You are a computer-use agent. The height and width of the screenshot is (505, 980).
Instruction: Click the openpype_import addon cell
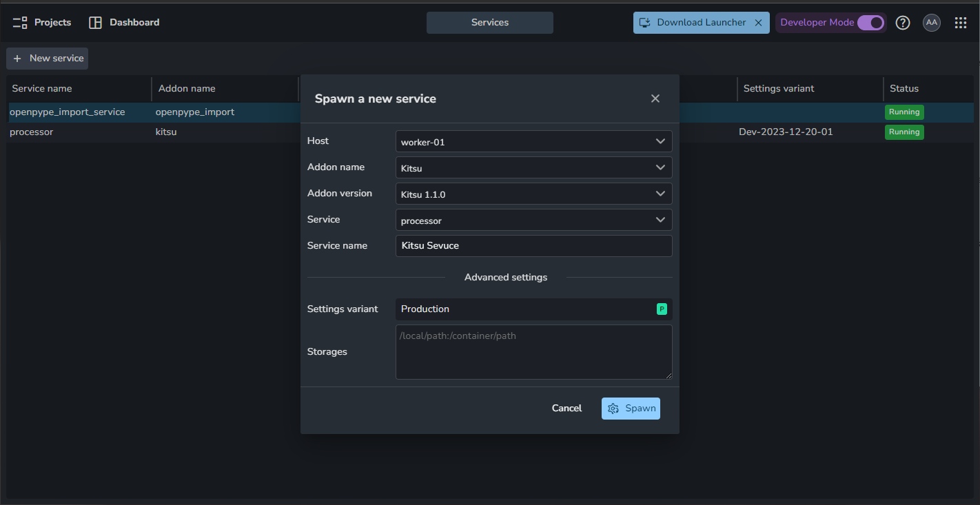(195, 112)
